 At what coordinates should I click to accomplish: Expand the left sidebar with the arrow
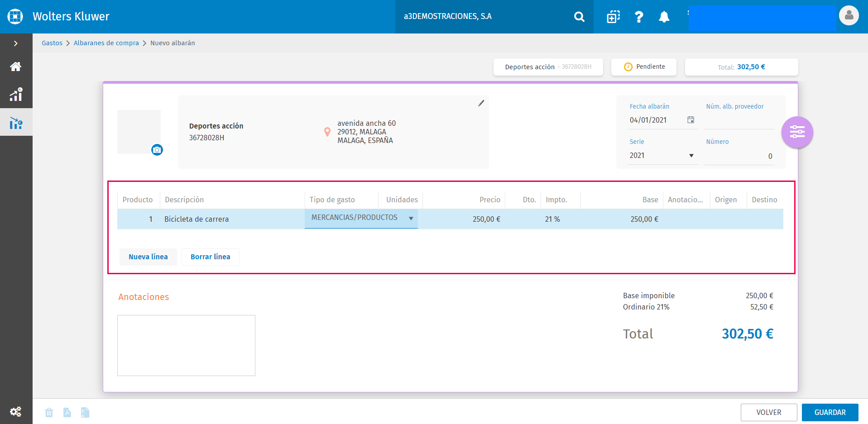click(16, 43)
